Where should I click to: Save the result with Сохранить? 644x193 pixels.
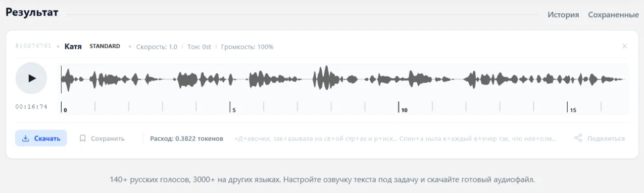tap(102, 138)
